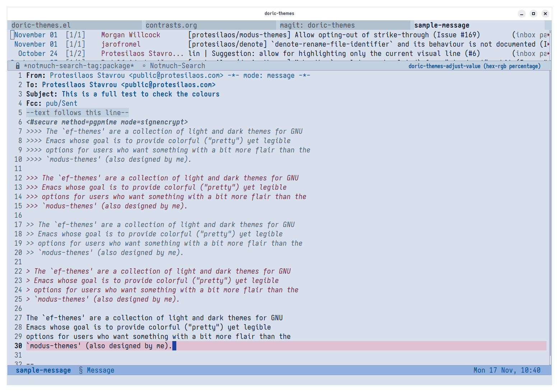
Task: Click the Notmuch-Search major mode label
Action: tap(177, 66)
